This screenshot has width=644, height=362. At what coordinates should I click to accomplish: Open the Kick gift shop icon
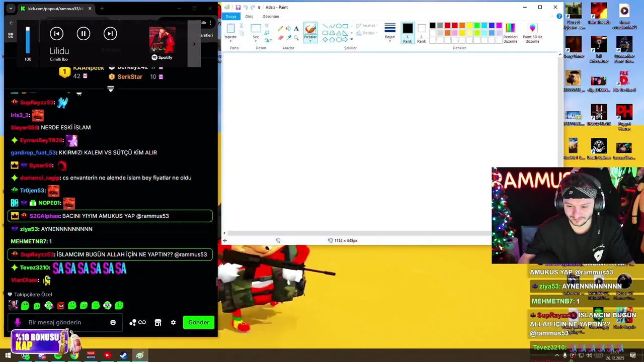pyautogui.click(x=158, y=322)
